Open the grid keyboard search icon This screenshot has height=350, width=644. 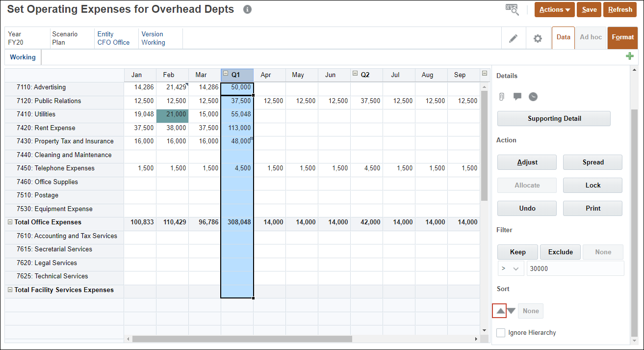click(x=512, y=9)
